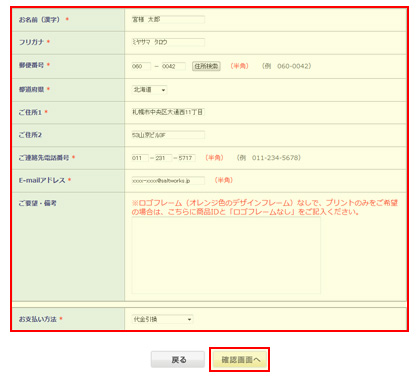Image resolution: width=419 pixels, height=379 pixels.
Task: Click the ご要望・備考 remarks text area
Action: tap(226, 255)
